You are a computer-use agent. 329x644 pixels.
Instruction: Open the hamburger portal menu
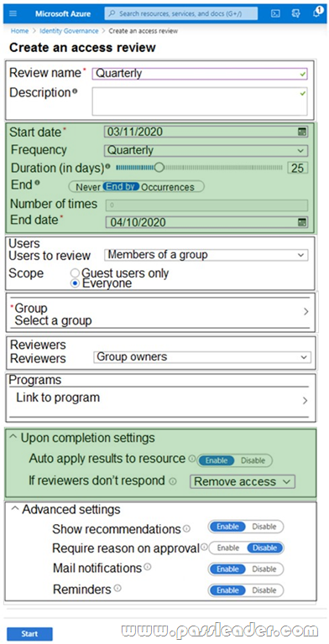[13, 13]
